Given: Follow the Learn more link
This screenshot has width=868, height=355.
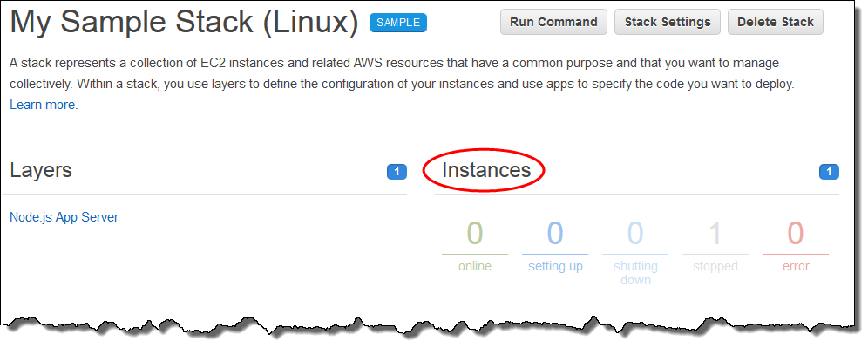Looking at the screenshot, I should pyautogui.click(x=44, y=105).
